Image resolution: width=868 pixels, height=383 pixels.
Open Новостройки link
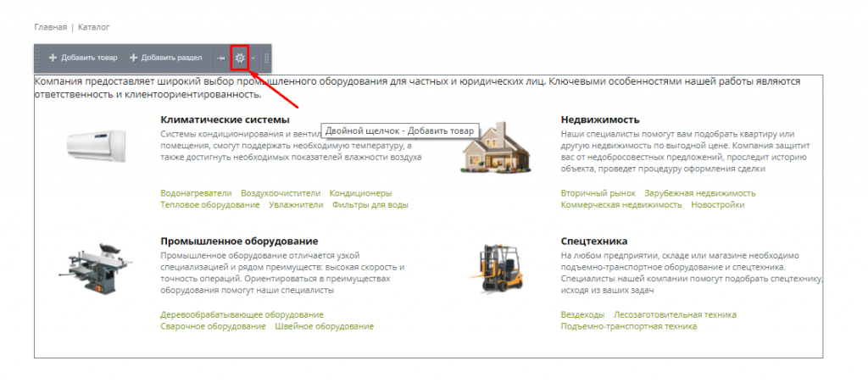coord(717,205)
